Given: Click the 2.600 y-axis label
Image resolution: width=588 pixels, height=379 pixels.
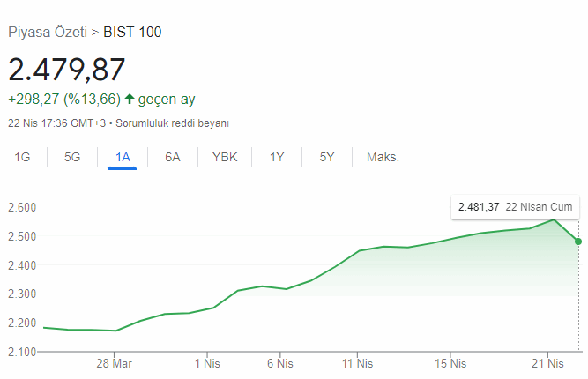Looking at the screenshot, I should pos(22,207).
